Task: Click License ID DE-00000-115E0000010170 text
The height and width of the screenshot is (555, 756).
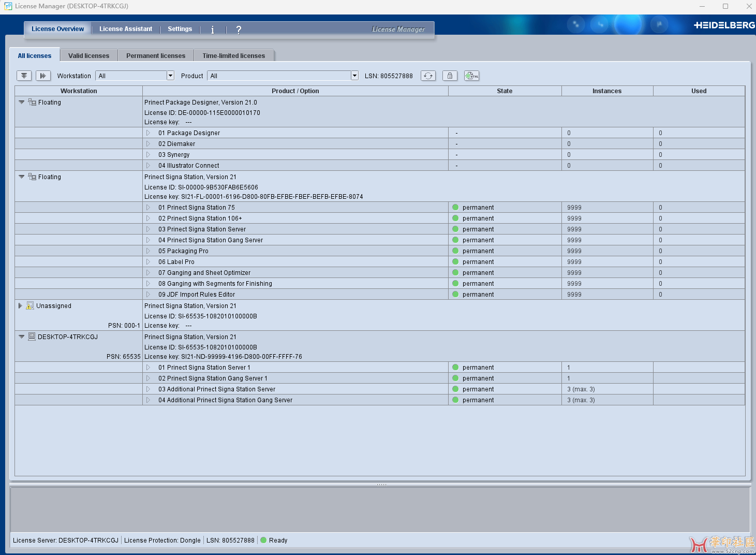Action: [202, 112]
